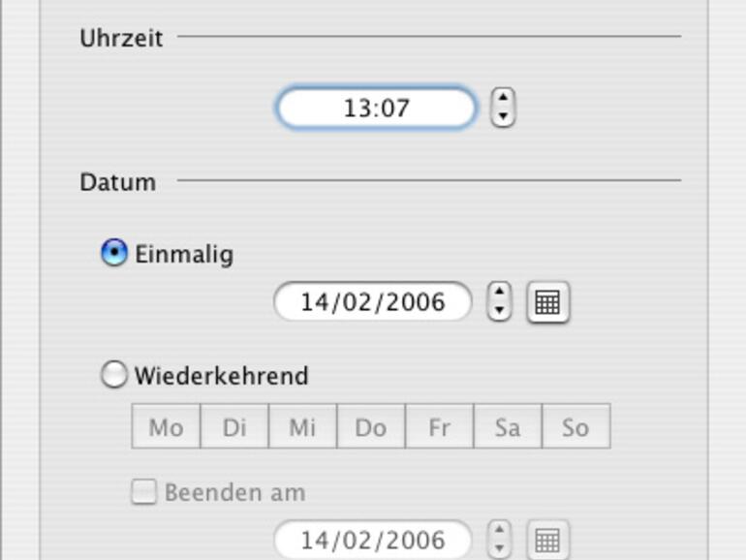
Task: Enable the Beenden am checkbox
Action: [x=143, y=492]
